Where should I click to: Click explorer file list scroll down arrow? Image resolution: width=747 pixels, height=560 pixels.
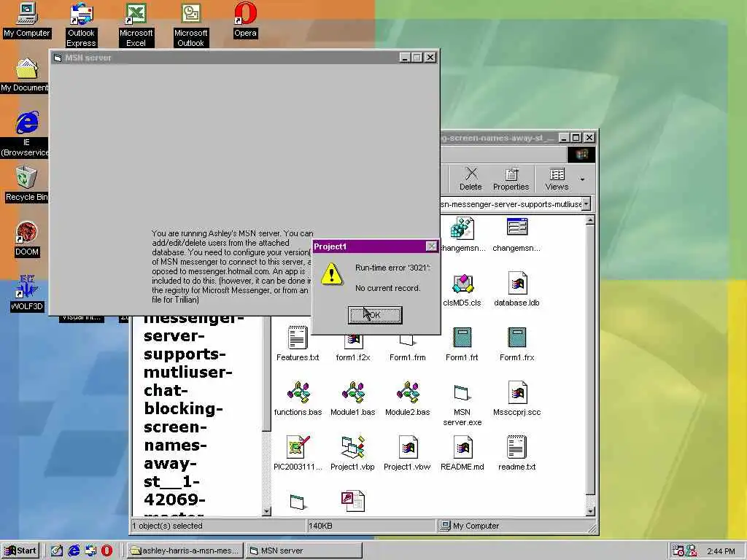(590, 511)
